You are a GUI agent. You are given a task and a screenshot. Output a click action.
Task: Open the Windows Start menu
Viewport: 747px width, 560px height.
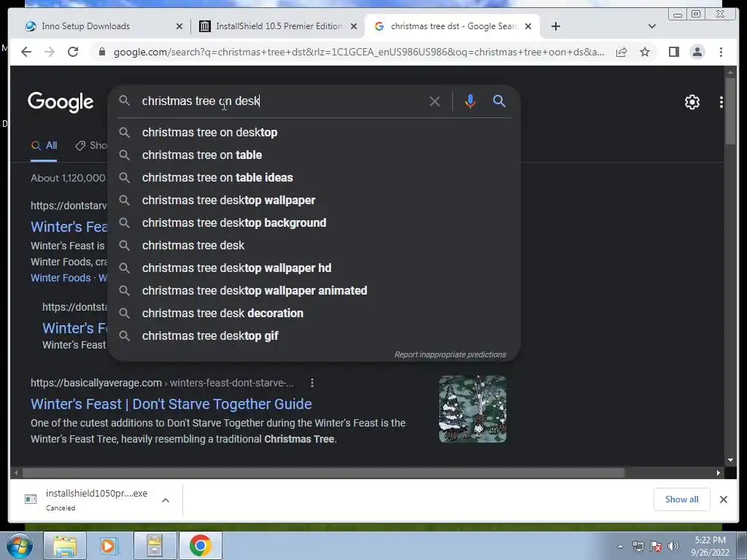click(20, 545)
